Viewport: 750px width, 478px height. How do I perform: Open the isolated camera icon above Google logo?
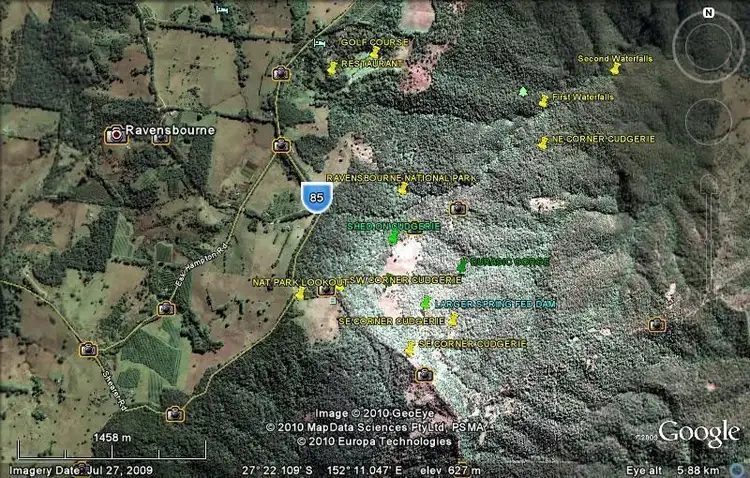(x=657, y=325)
